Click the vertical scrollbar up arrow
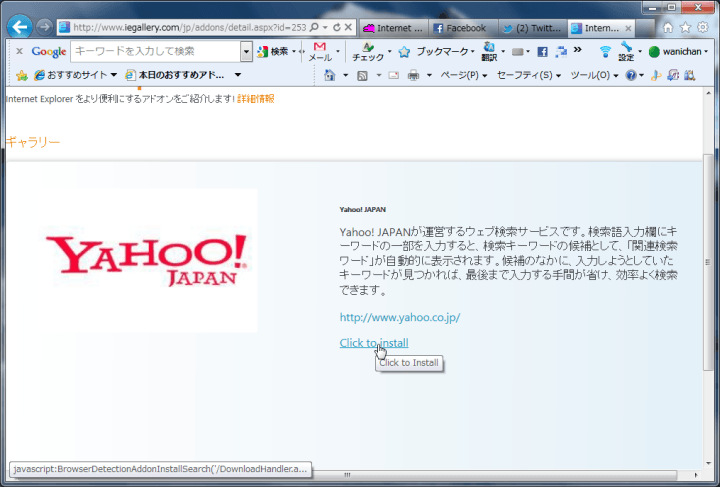720x487 pixels. [x=708, y=93]
